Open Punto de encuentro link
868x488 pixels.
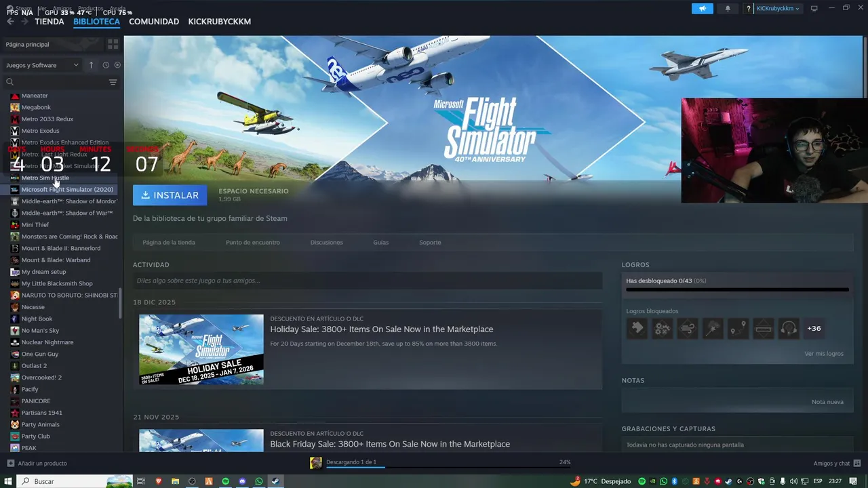click(x=253, y=242)
